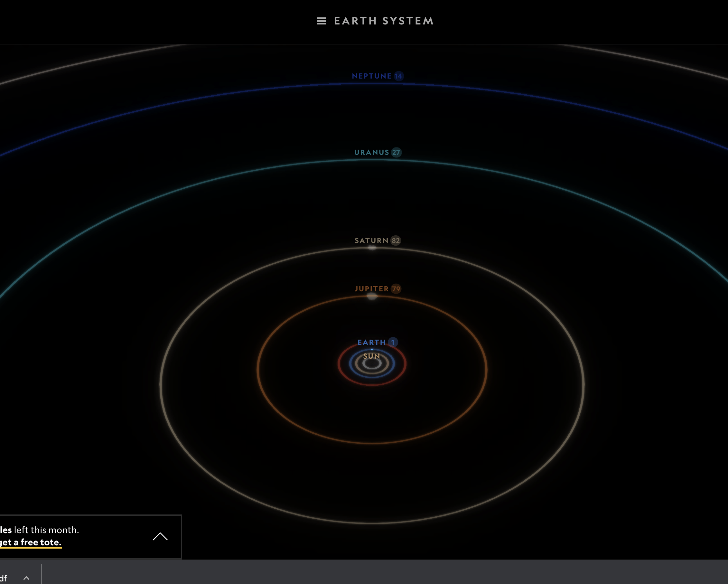728x584 pixels.
Task: Open the Saturn label
Action: 371,240
